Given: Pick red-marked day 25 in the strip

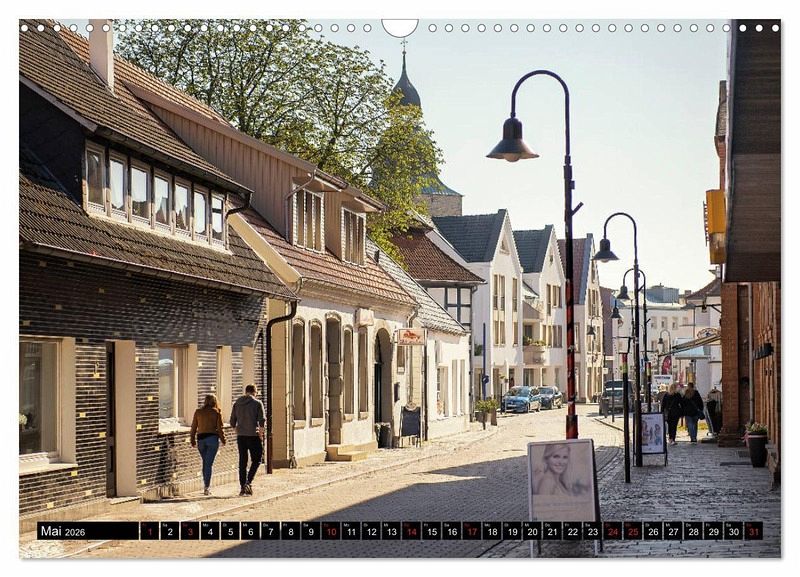Looking at the screenshot, I should tap(633, 531).
